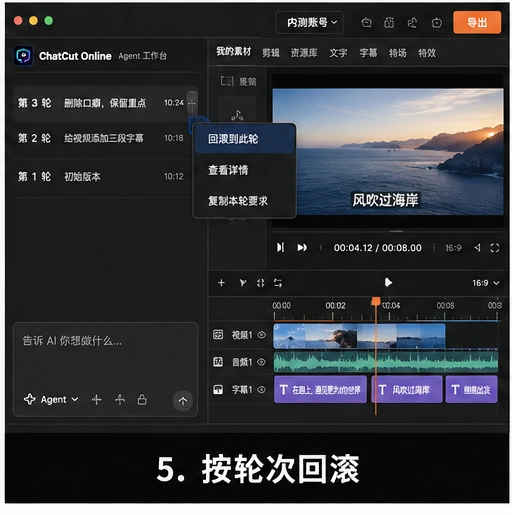
Task: Click the fourth top-bar icon next to 导出
Action: click(x=437, y=23)
